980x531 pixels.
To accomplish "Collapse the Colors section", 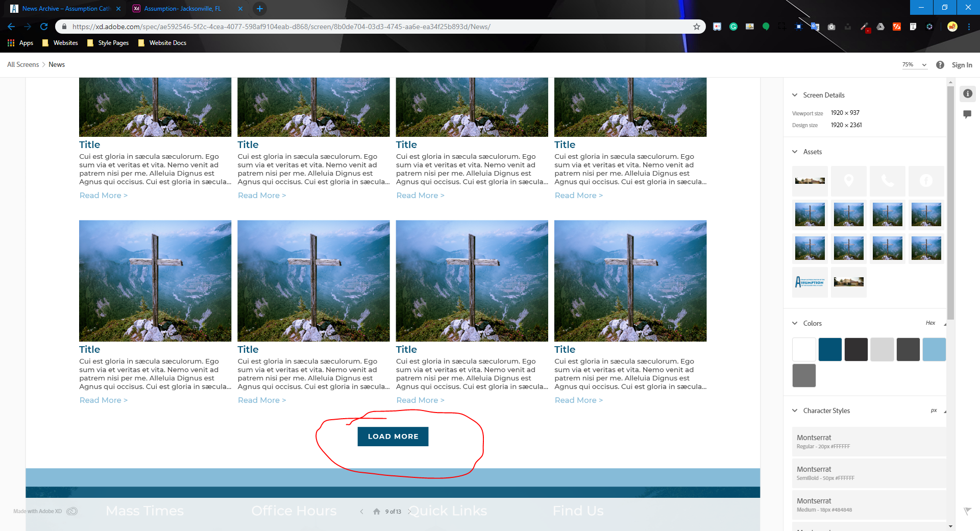I will coord(795,323).
